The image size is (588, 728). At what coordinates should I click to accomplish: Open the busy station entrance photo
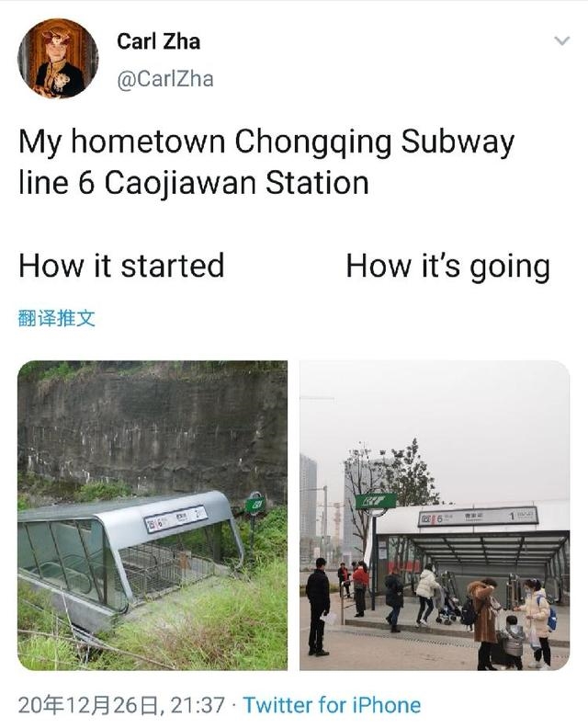pos(435,516)
